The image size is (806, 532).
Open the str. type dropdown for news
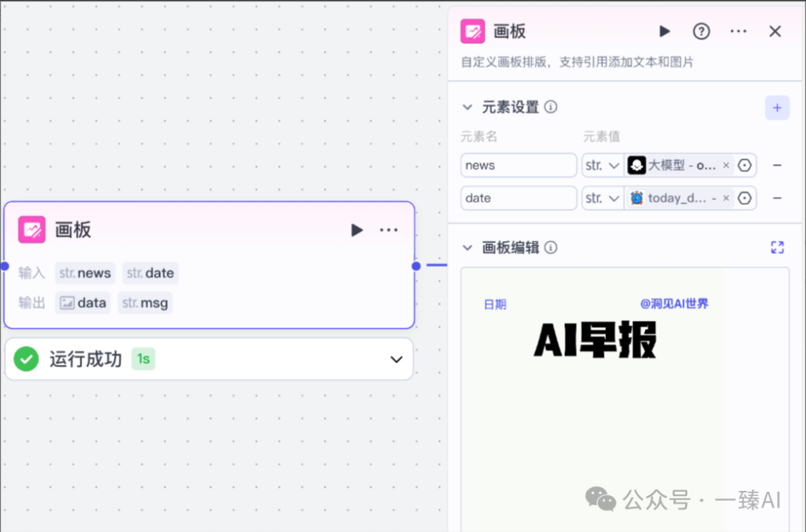coord(602,165)
